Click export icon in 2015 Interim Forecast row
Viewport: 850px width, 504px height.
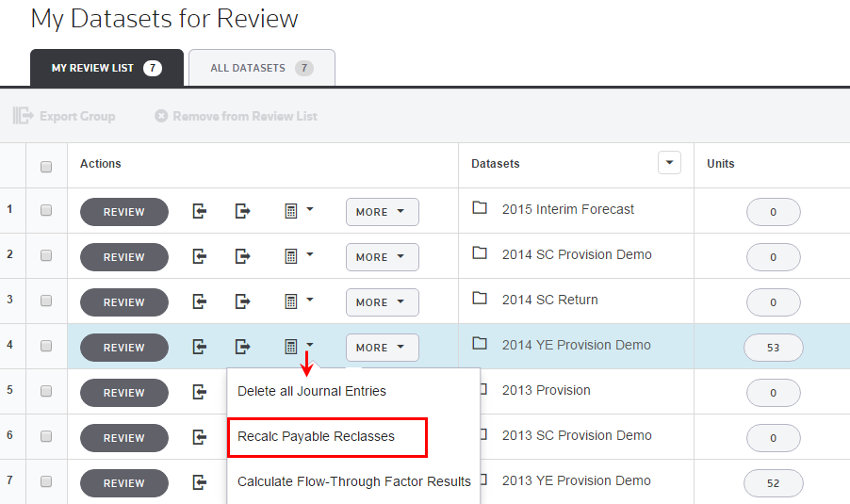pos(243,212)
